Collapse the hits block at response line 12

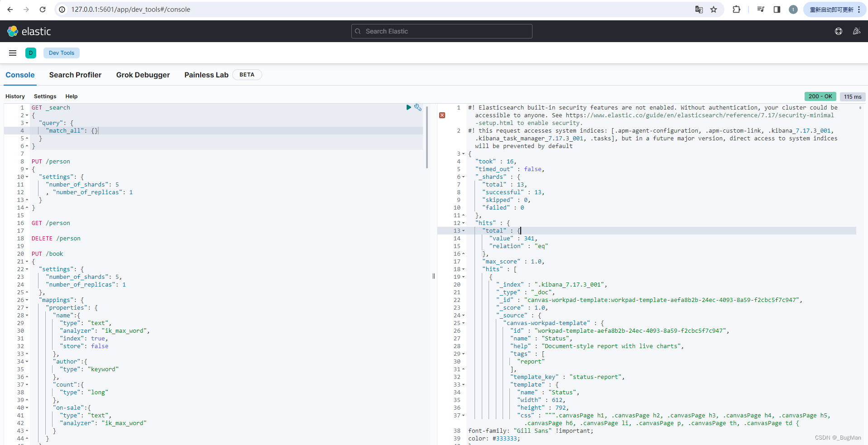tap(463, 223)
